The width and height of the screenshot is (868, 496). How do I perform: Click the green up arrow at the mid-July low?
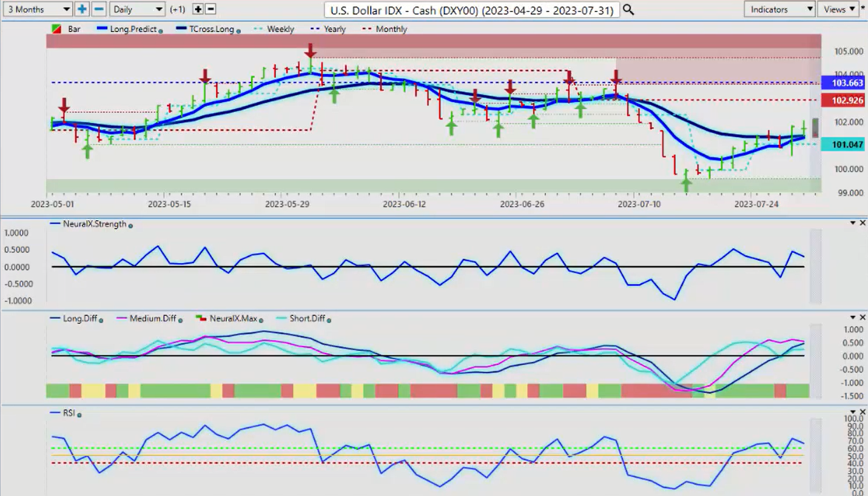tap(686, 184)
